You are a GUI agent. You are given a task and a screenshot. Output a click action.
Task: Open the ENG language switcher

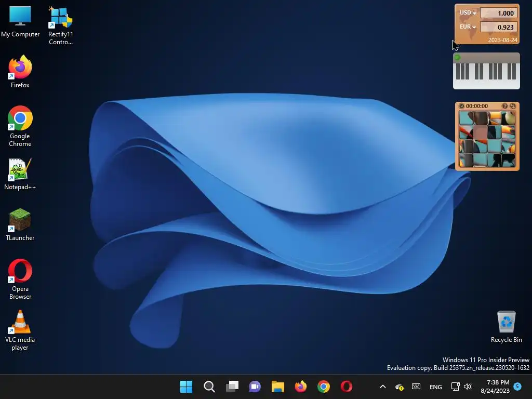(x=436, y=387)
